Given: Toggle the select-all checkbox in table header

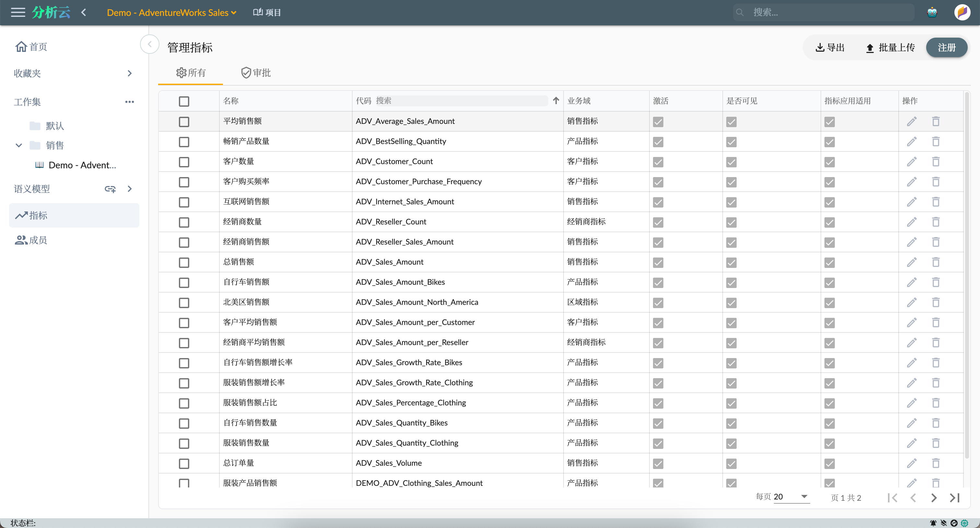Looking at the screenshot, I should pos(184,101).
